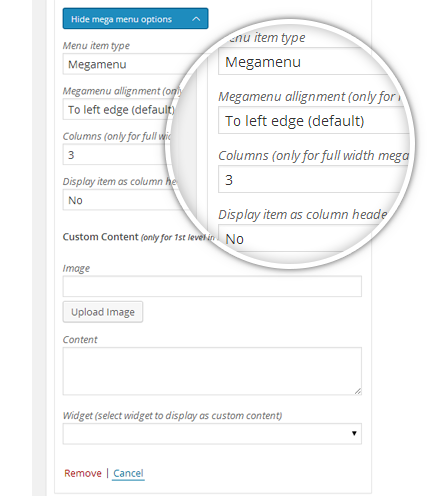
Task: Click the Custom Content section heading
Action: click(100, 237)
